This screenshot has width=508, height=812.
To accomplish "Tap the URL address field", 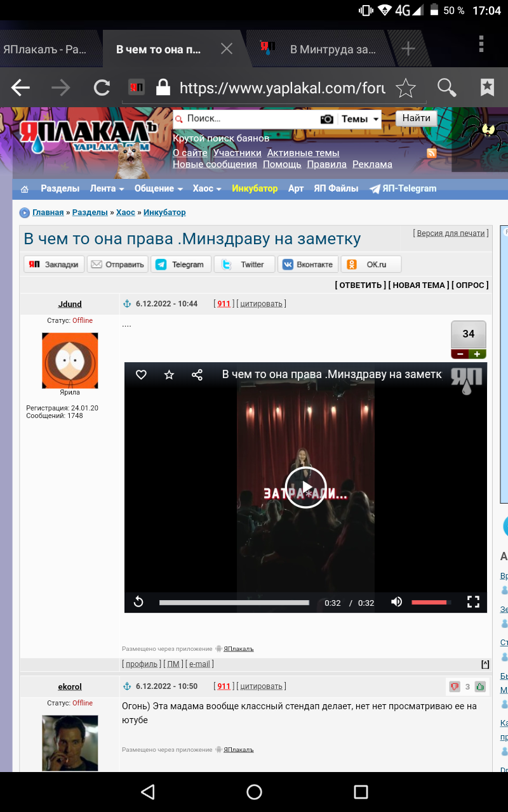I will click(283, 88).
